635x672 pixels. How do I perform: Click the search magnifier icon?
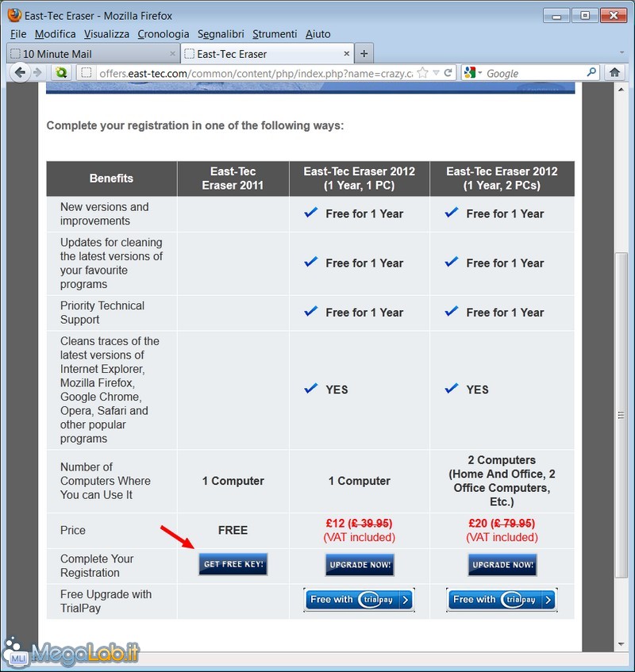pyautogui.click(x=591, y=72)
